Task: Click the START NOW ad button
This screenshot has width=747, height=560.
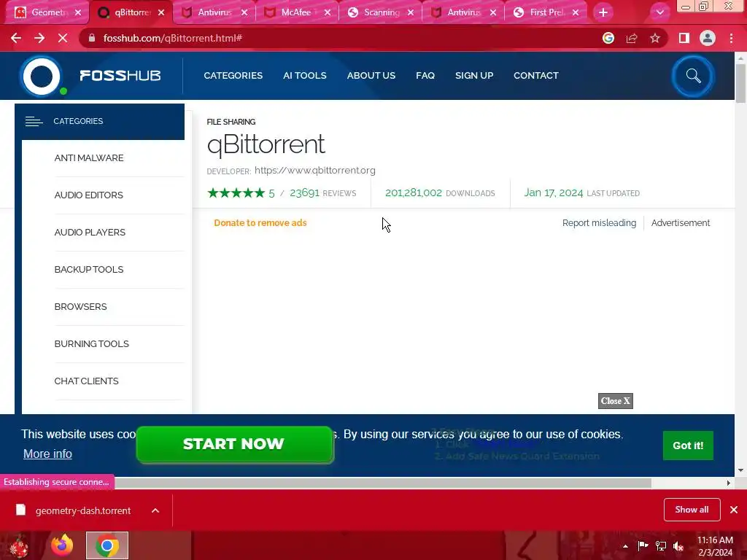Action: tap(234, 444)
